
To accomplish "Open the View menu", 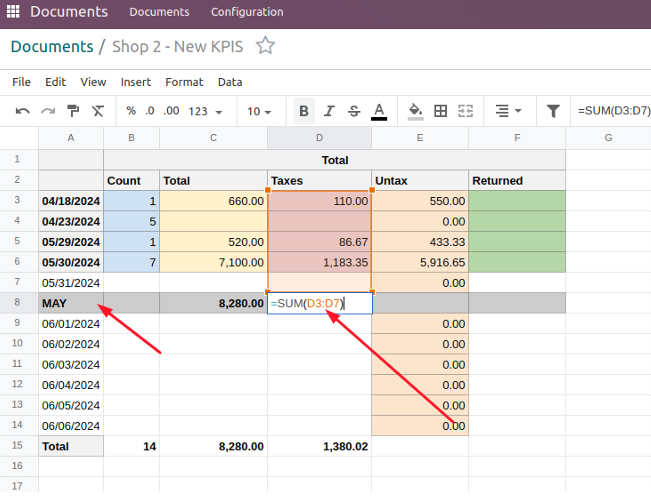I will 93,82.
